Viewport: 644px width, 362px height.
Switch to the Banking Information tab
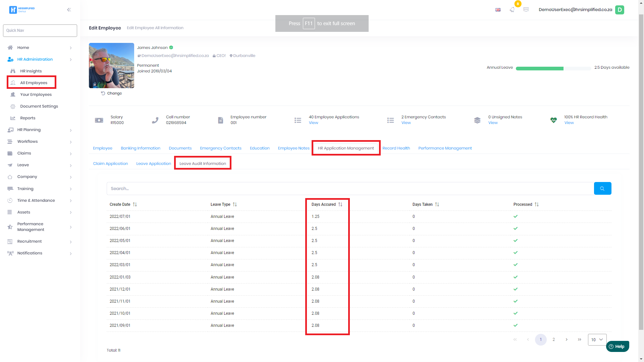(x=141, y=148)
